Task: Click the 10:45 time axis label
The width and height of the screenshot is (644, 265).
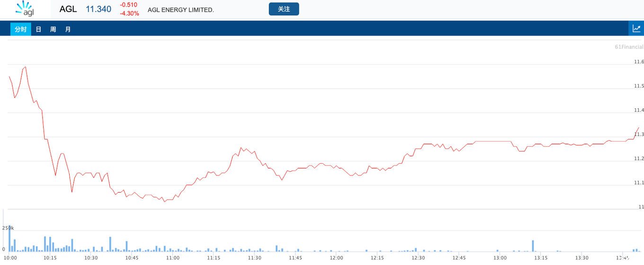Action: tap(132, 258)
